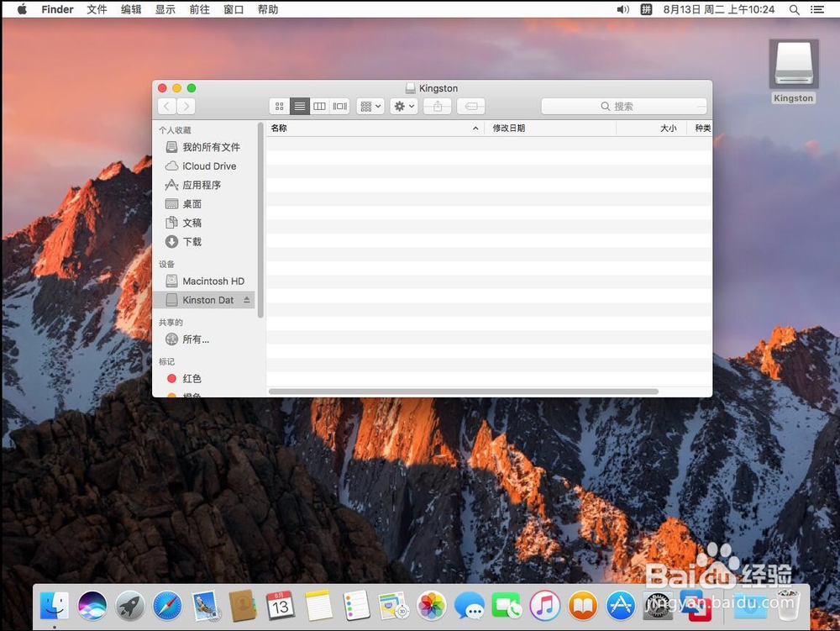The width and height of the screenshot is (840, 631).
Task: Open the 编辑 menu
Action: coord(131,9)
